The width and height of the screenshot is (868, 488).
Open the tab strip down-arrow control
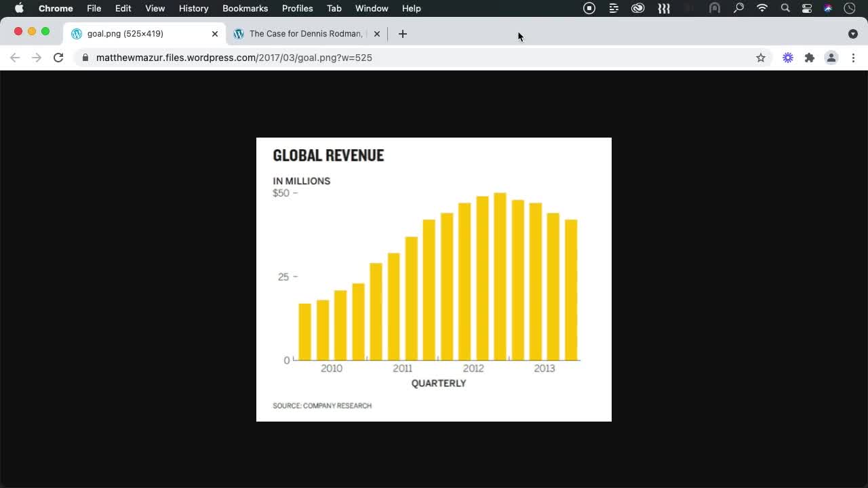pyautogui.click(x=853, y=33)
